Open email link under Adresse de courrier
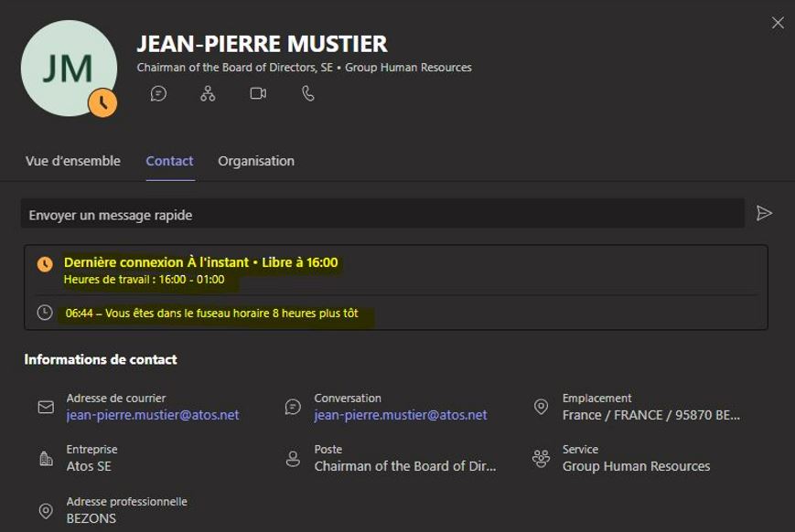This screenshot has height=532, width=795. click(x=153, y=415)
